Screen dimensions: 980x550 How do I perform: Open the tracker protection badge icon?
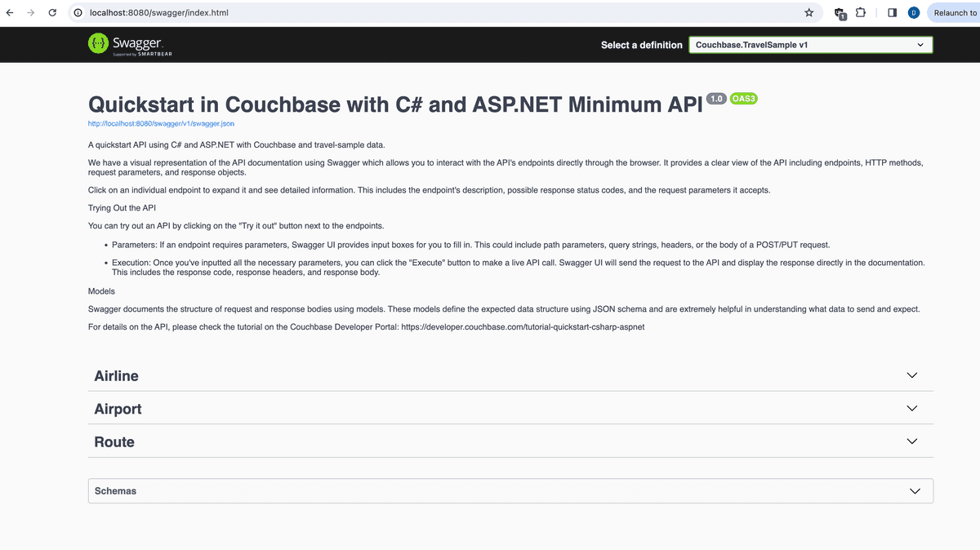pos(839,12)
